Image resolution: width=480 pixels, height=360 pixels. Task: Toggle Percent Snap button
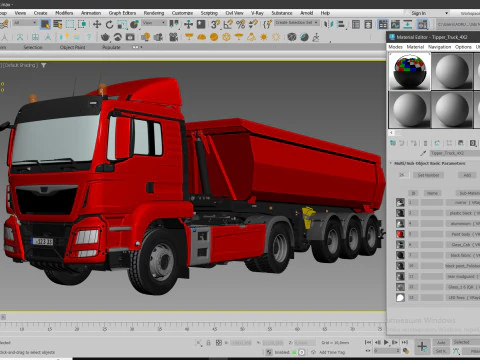point(240,24)
